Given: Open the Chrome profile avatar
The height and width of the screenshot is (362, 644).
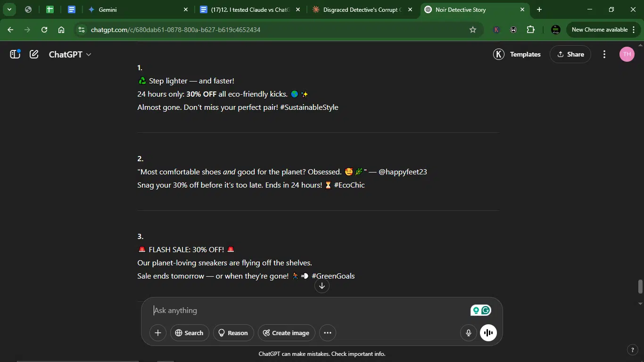Looking at the screenshot, I should (556, 30).
